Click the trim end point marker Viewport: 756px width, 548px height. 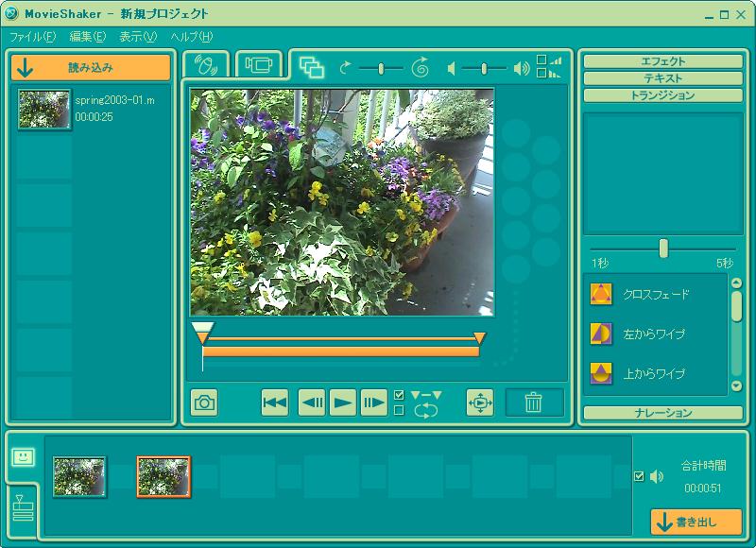click(479, 337)
